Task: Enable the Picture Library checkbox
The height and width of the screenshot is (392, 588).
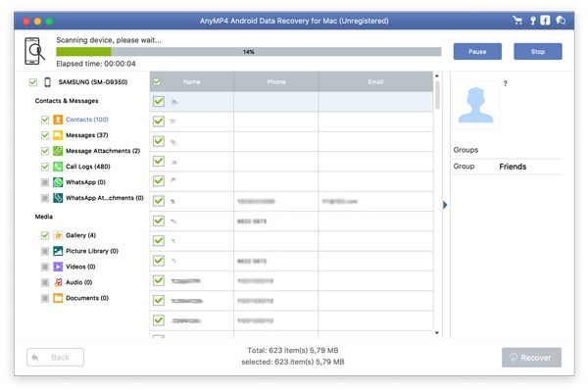Action: point(45,251)
